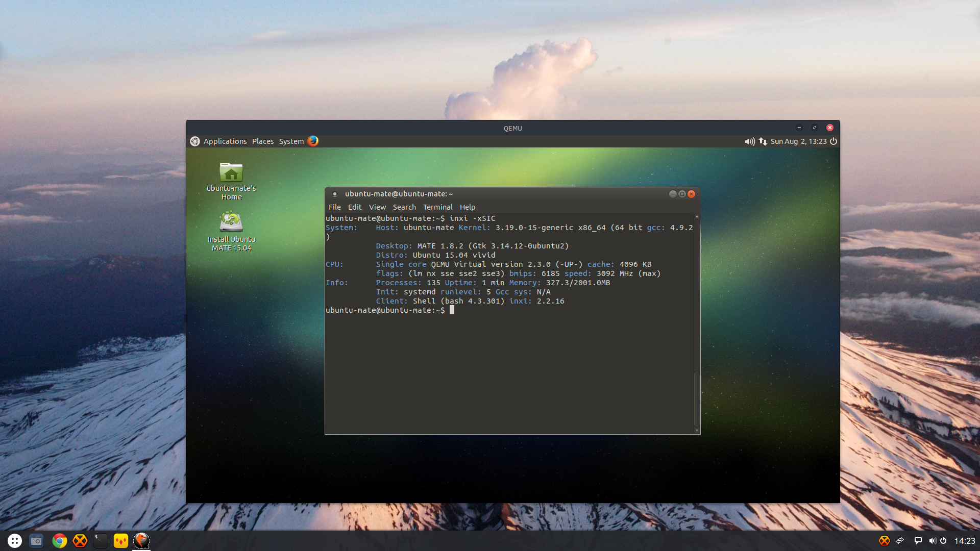The width and height of the screenshot is (980, 551).
Task: Click the terminal scrollbar down arrow
Action: coord(697,431)
